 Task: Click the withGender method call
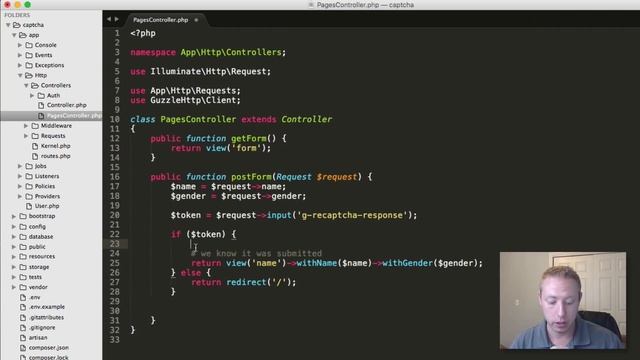[x=407, y=263]
